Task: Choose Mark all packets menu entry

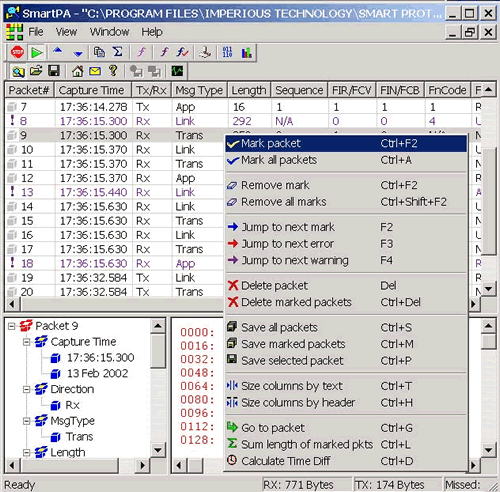Action: point(346,160)
